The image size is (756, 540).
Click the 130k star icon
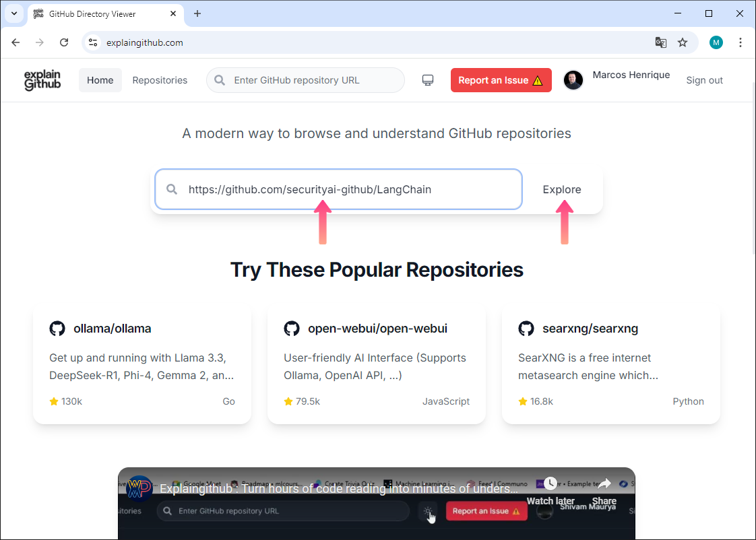[53, 401]
